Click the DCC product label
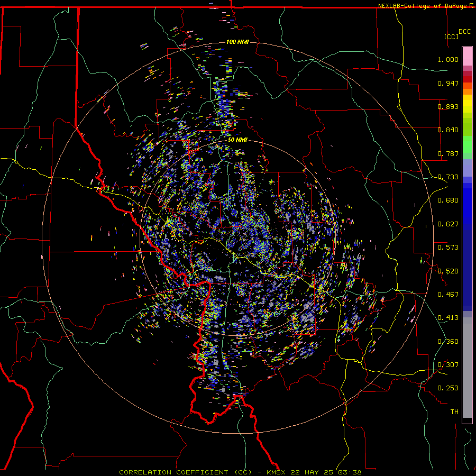Image resolution: width=476 pixels, height=476 pixels. (464, 32)
